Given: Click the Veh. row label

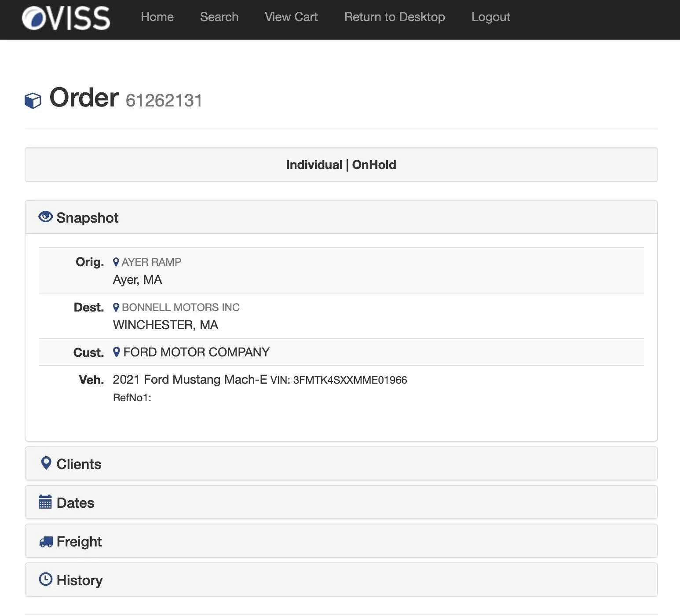Looking at the screenshot, I should point(91,380).
